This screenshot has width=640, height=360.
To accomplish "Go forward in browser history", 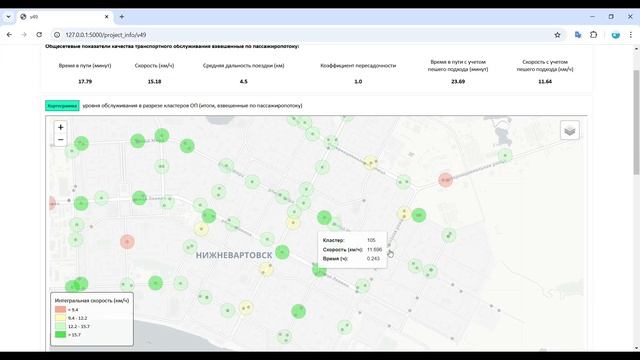I will point(24,35).
